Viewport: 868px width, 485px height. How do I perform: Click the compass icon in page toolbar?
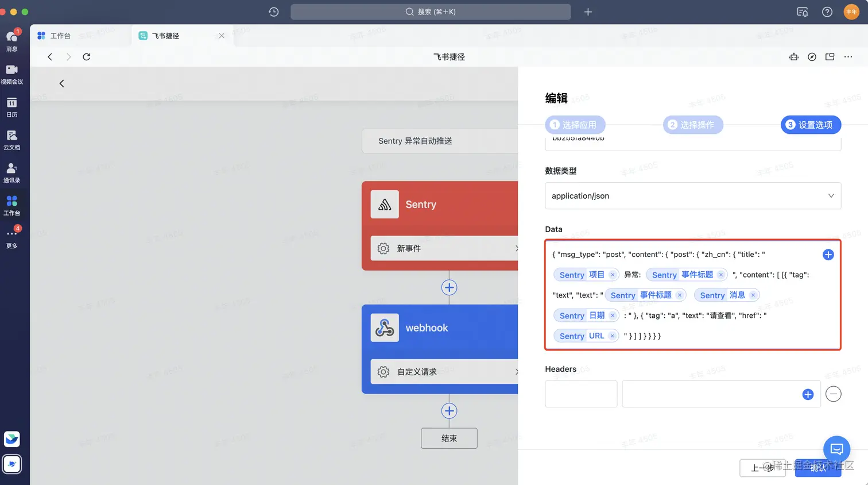(812, 57)
